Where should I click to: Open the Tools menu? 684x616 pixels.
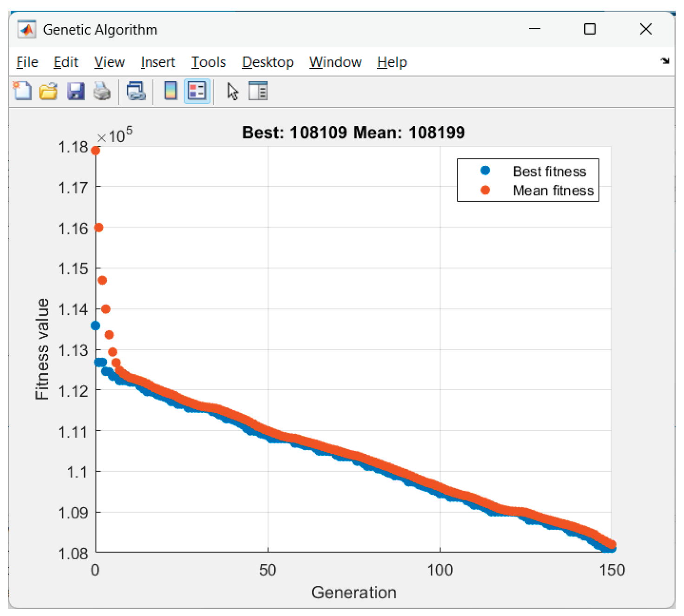click(208, 62)
